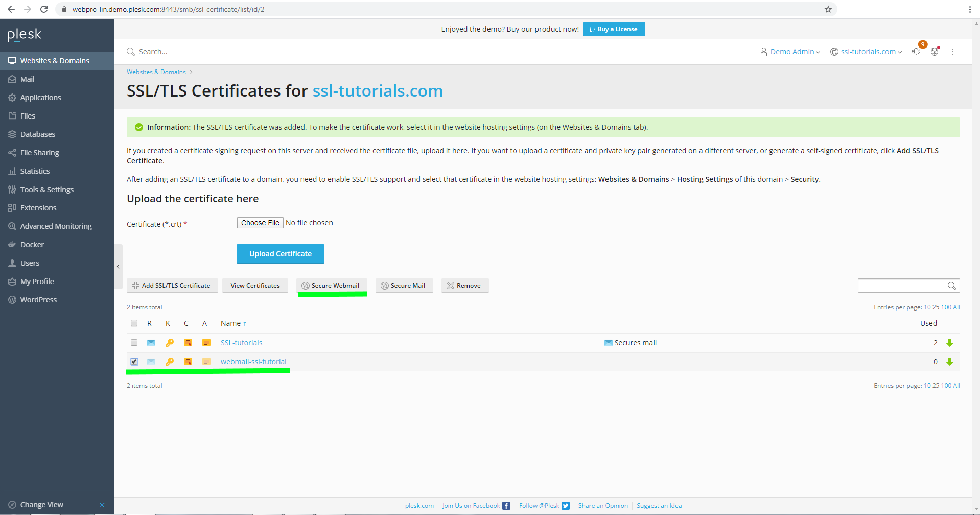
Task: Check the SSL-tutorials row checkbox
Action: (x=134, y=343)
